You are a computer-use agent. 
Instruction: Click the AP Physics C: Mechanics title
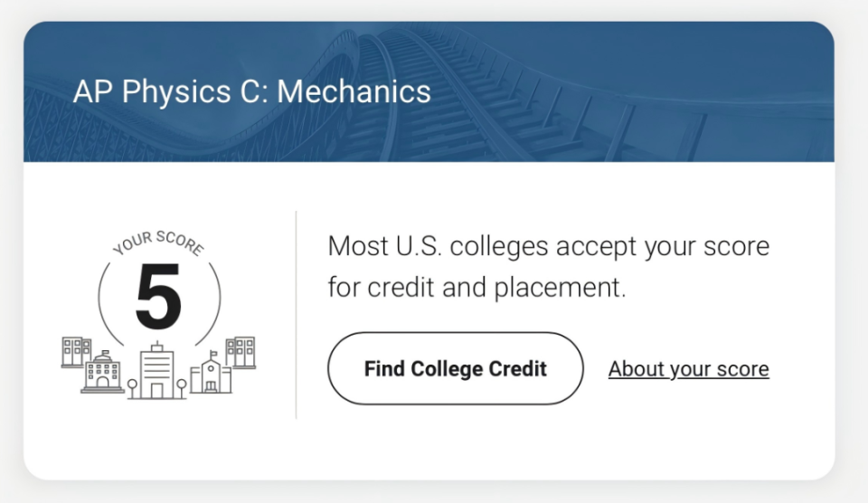pyautogui.click(x=252, y=91)
